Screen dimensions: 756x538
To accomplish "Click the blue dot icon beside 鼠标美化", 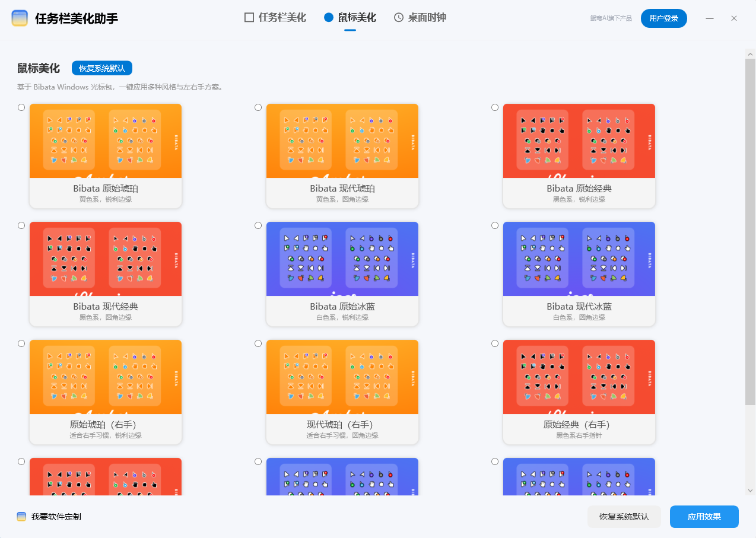I will coord(328,17).
